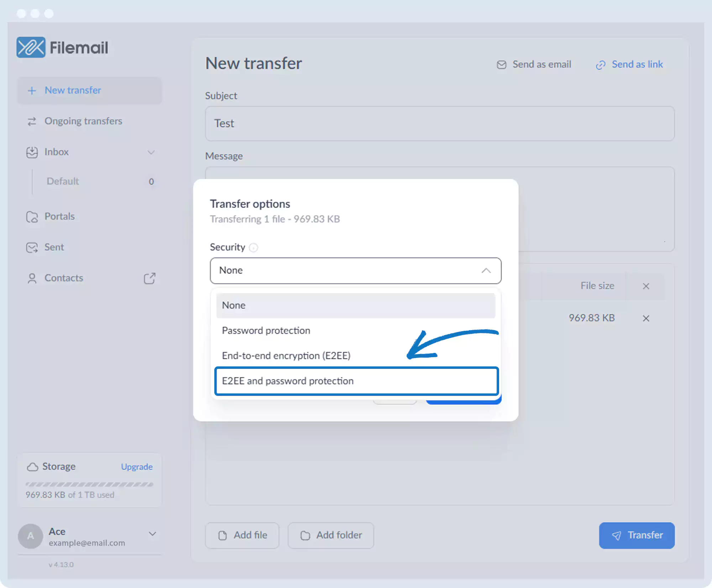Select Password protection option
The image size is (712, 588).
[266, 330]
